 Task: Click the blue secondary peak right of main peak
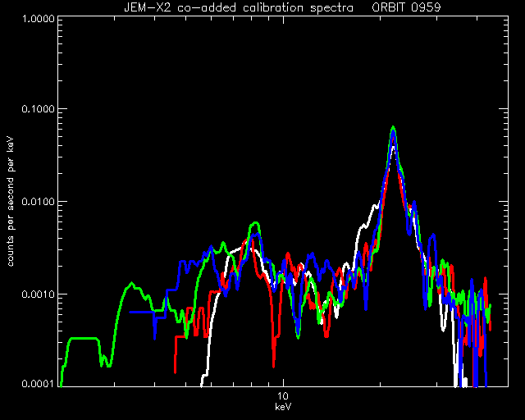pos(433,235)
